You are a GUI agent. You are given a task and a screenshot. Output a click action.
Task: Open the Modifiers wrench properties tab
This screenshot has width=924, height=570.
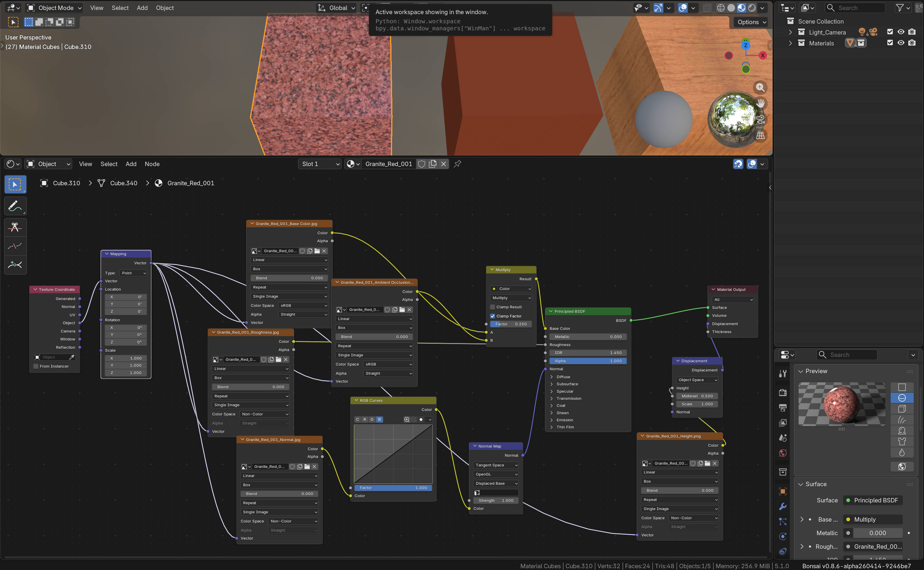(x=783, y=506)
